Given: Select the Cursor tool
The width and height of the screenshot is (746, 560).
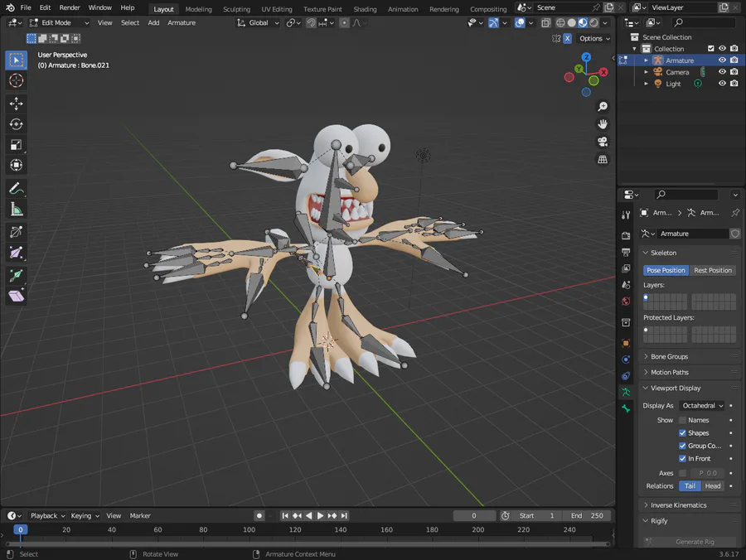Looking at the screenshot, I should click(x=17, y=81).
